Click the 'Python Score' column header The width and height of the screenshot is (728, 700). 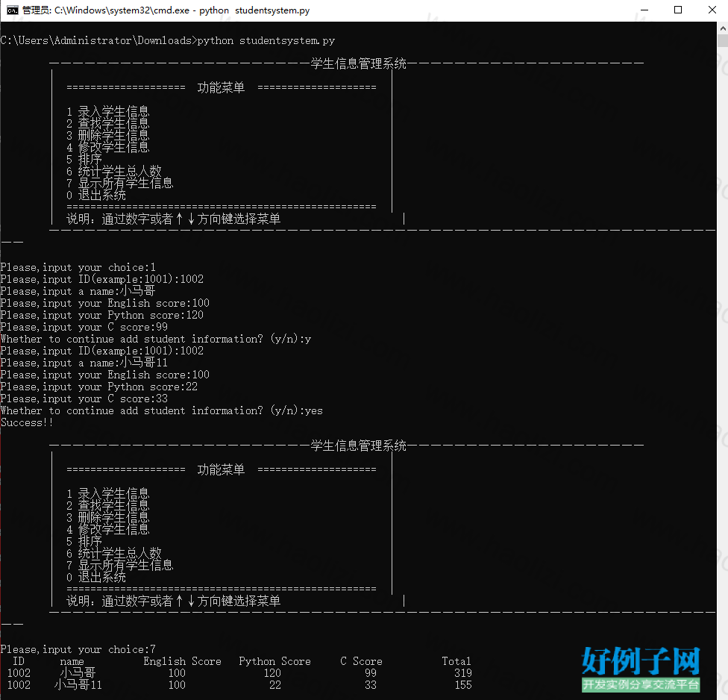coord(274,661)
